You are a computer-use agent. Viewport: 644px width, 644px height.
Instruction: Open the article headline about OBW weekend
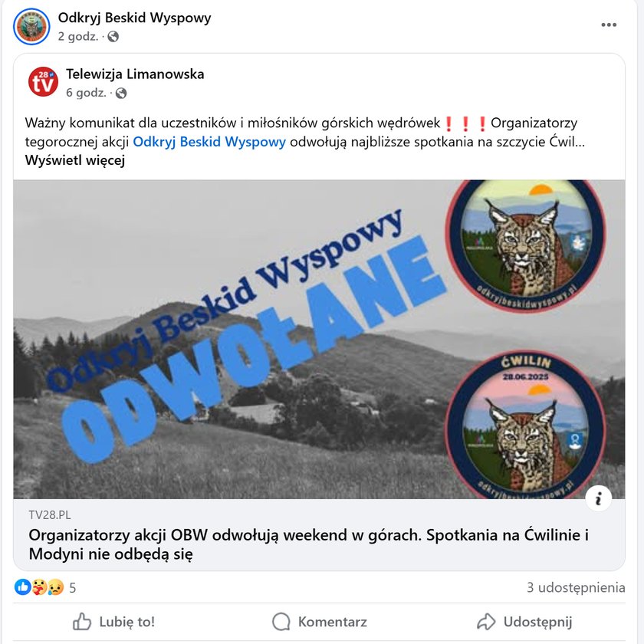308,544
